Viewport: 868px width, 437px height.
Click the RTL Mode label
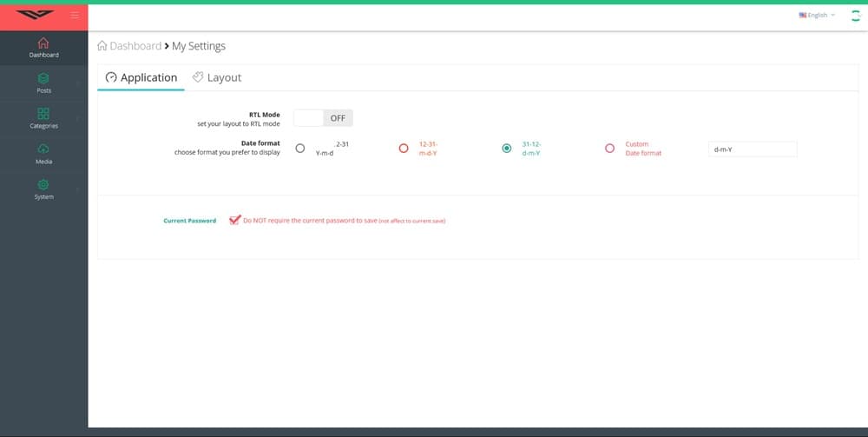tap(265, 115)
